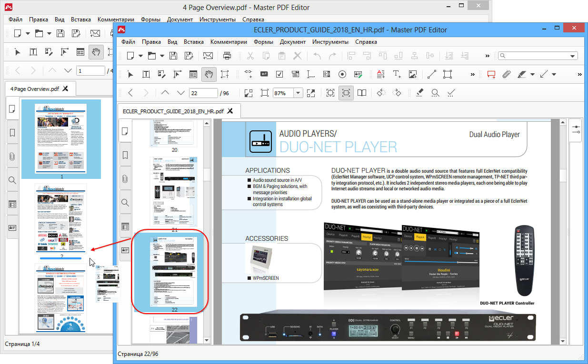The image size is (588, 364).
Task: Click Save As icon in ECLER window
Action: (189, 56)
